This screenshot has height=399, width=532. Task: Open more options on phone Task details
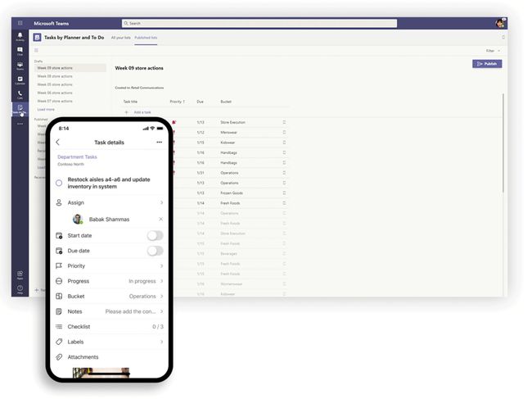tap(159, 143)
